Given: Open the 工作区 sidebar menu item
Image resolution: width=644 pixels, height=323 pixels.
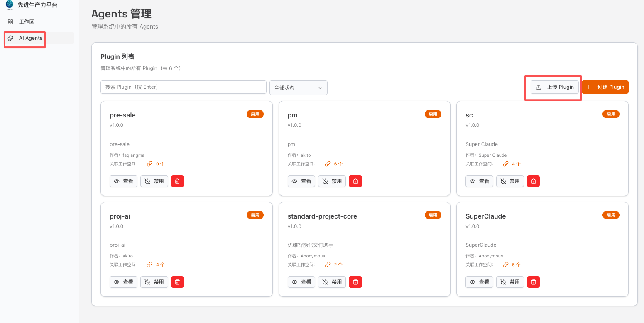Looking at the screenshot, I should pyautogui.click(x=26, y=22).
